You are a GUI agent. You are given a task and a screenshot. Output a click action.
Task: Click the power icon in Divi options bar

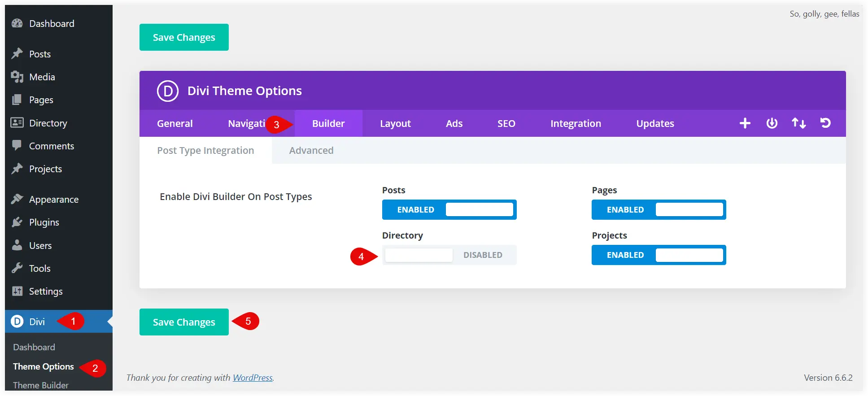coord(772,123)
